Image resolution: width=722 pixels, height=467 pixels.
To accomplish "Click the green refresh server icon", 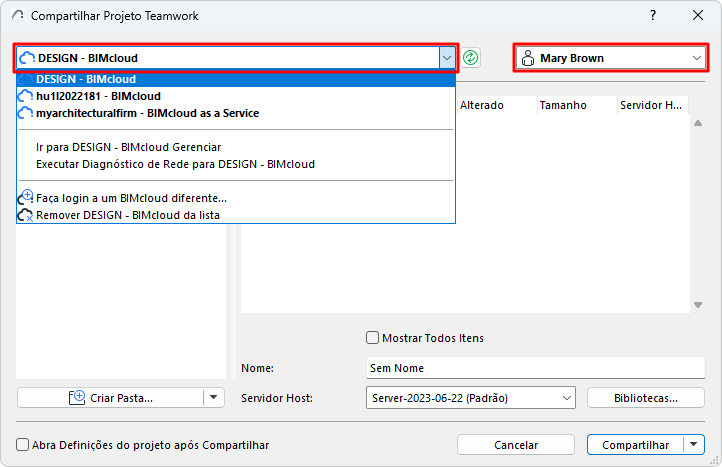I will tap(471, 58).
